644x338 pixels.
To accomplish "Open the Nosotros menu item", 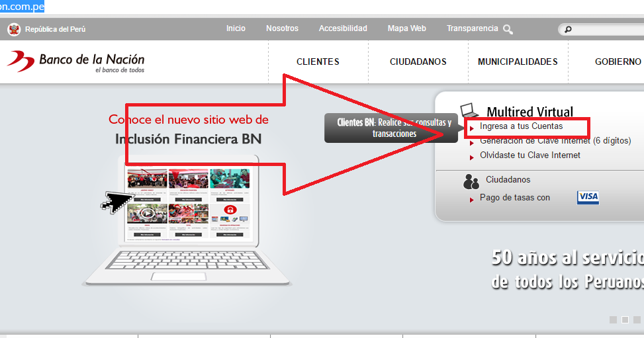I will (282, 28).
